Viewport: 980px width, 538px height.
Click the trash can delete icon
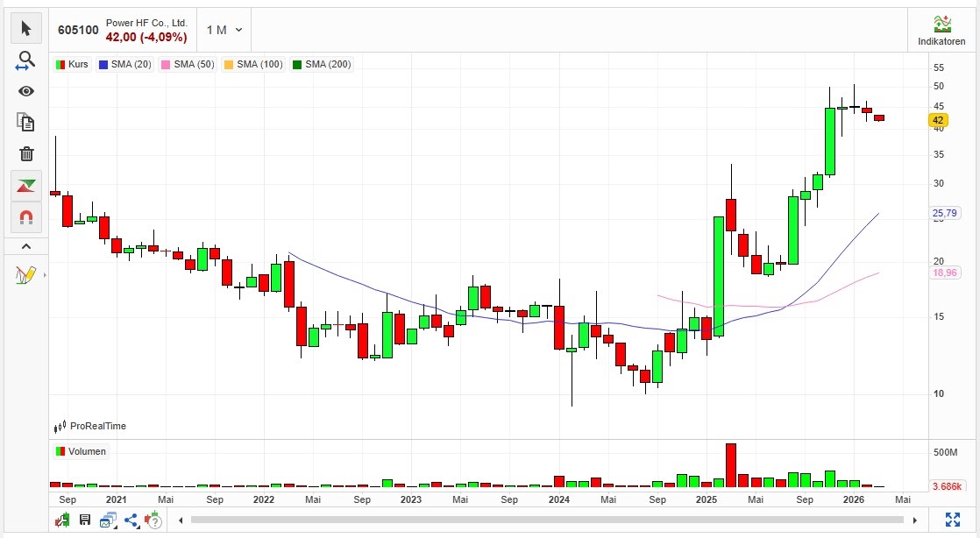25,153
